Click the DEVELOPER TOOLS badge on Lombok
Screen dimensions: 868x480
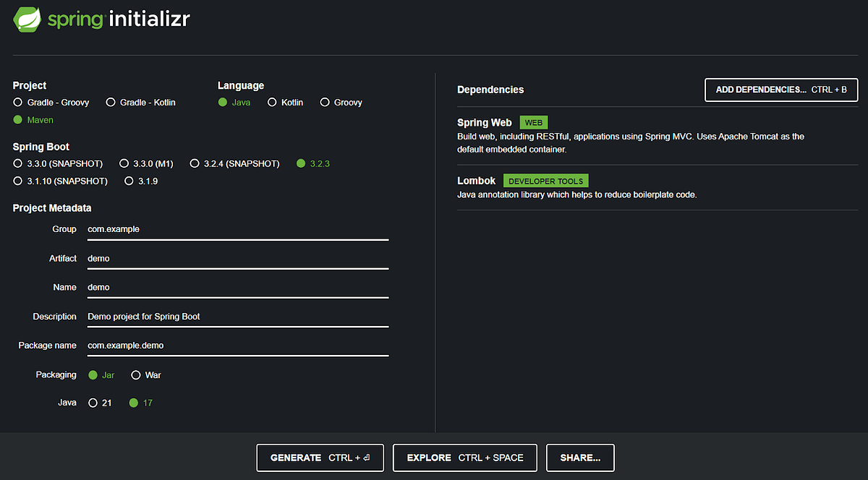pyautogui.click(x=545, y=180)
